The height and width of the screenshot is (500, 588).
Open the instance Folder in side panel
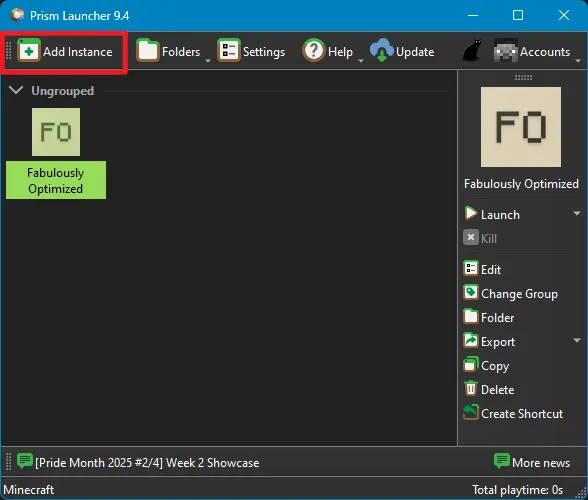click(489, 317)
